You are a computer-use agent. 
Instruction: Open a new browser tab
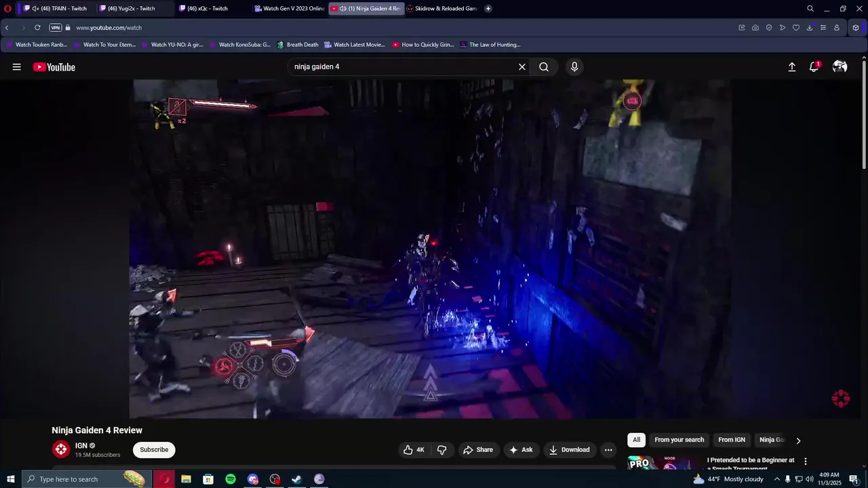pos(488,9)
